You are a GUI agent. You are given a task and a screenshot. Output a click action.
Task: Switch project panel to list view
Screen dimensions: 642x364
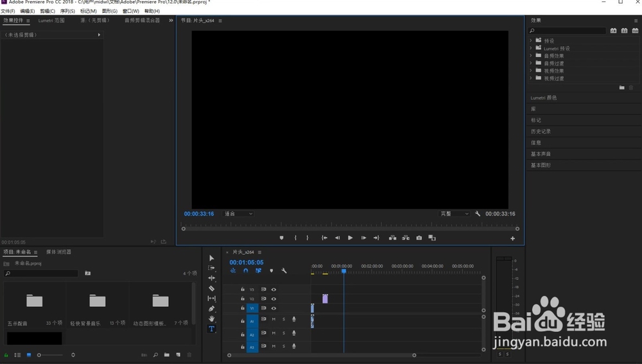(x=17, y=355)
